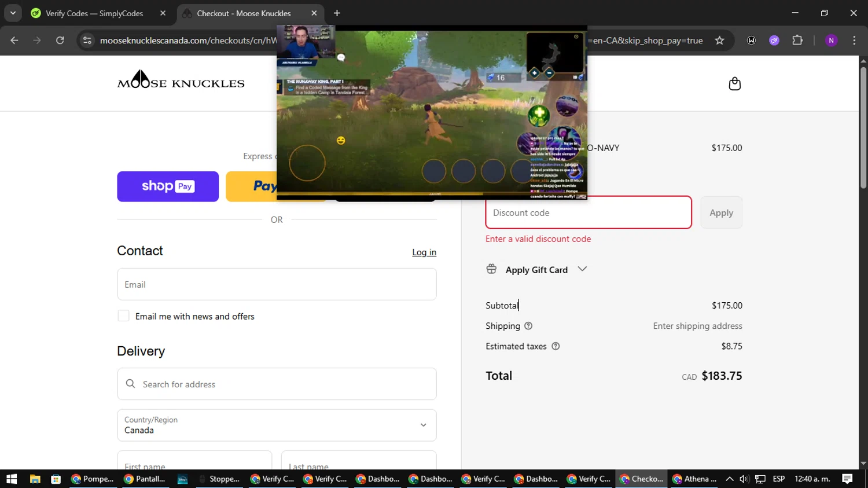The width and height of the screenshot is (868, 488).
Task: Focus the First name field
Action: coord(194,461)
